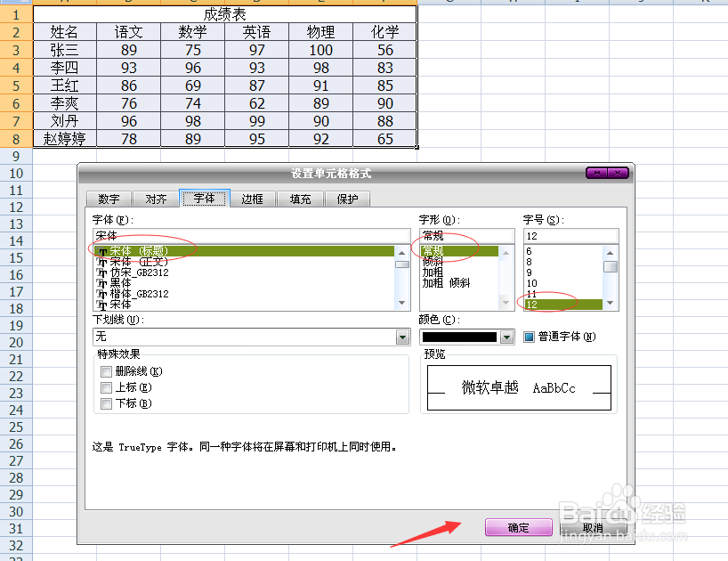Click the black color swatch under 颜色
Image resolution: width=728 pixels, height=561 pixels.
460,337
